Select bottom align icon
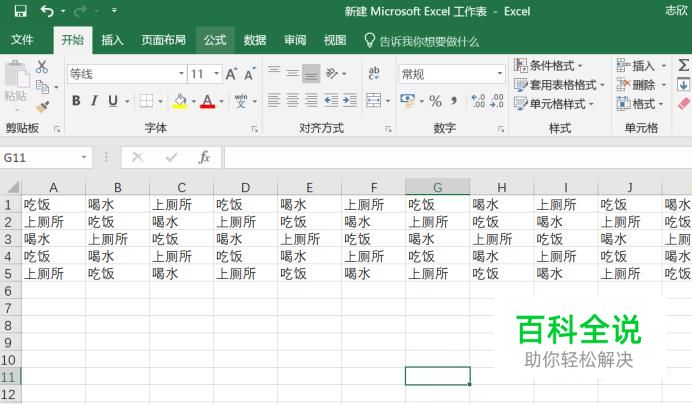The height and width of the screenshot is (404, 692). point(311,74)
